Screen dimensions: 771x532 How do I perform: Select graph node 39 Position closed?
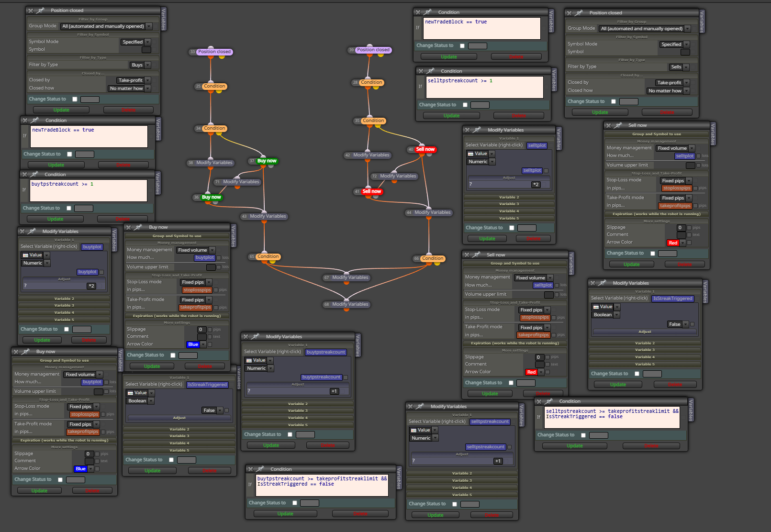pyautogui.click(x=373, y=50)
